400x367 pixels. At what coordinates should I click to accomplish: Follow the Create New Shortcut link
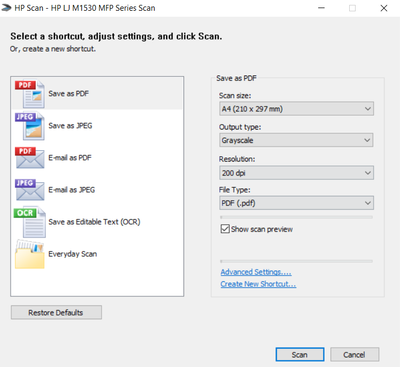click(x=258, y=284)
